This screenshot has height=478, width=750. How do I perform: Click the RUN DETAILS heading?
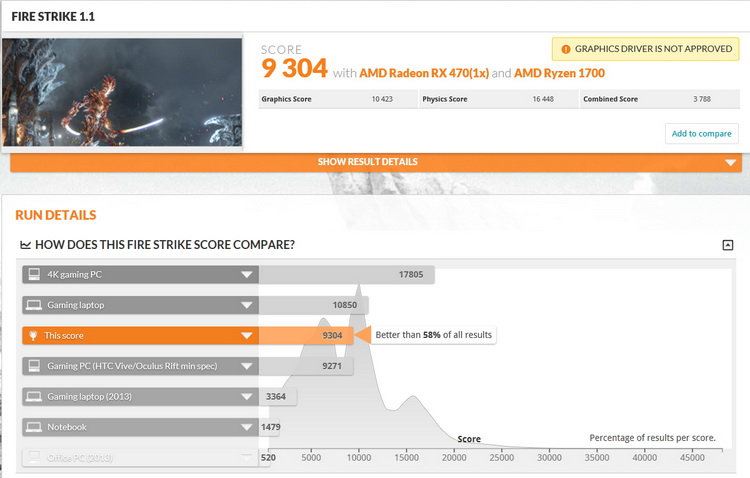pos(55,215)
